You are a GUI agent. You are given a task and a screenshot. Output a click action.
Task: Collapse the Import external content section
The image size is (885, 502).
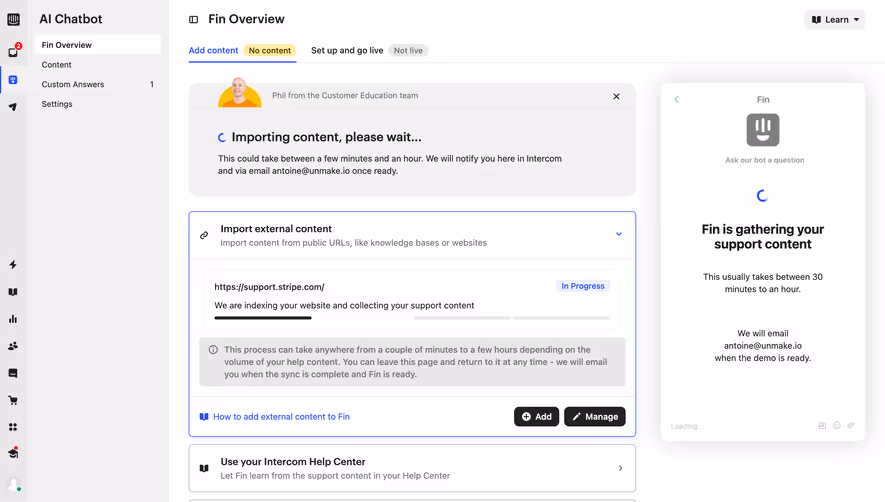point(619,234)
